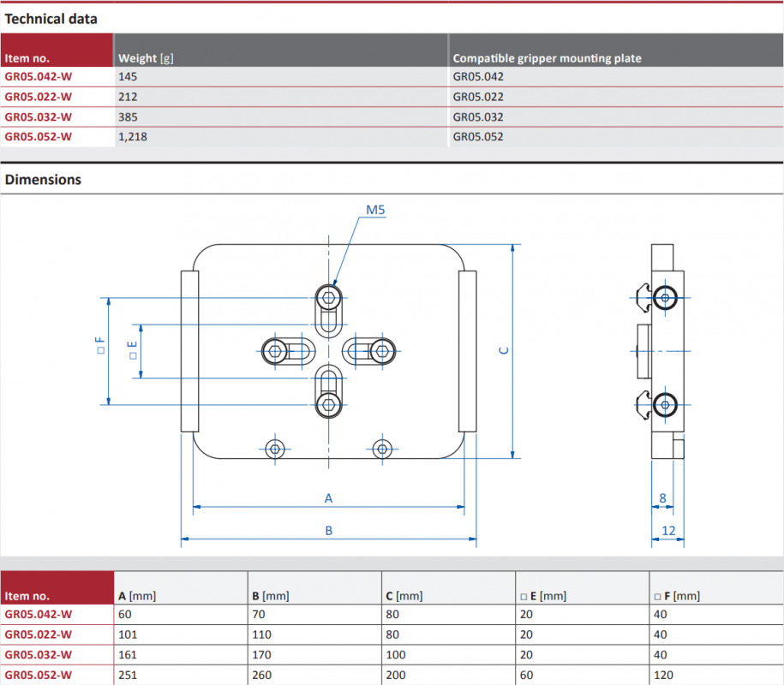Select GR05.042-W in the dimensions table
The image size is (784, 685).
pos(39,615)
